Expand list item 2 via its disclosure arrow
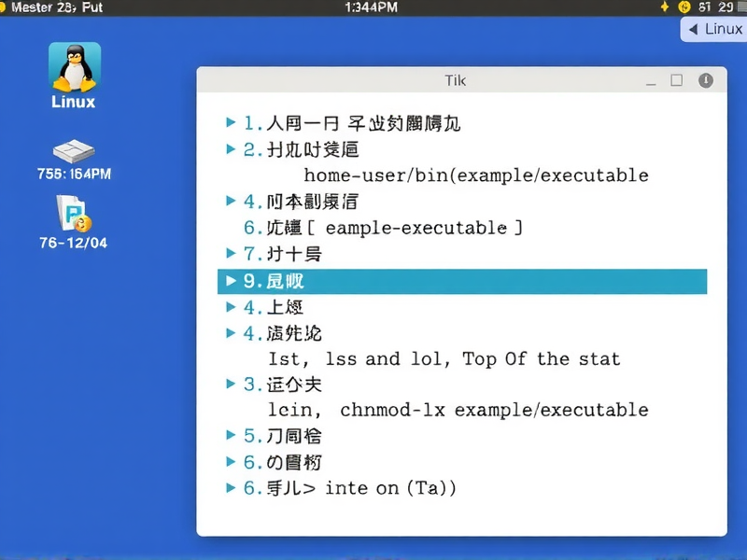The width and height of the screenshot is (747, 560). tap(231, 148)
